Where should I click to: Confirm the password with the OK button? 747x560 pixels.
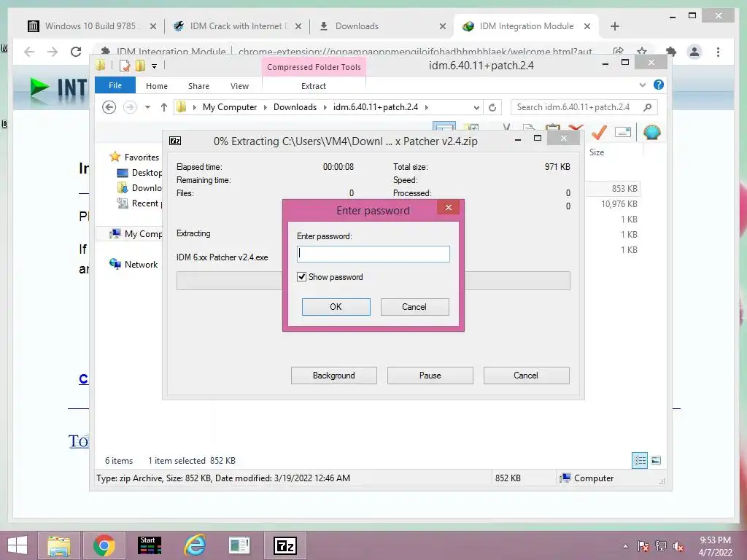click(336, 307)
